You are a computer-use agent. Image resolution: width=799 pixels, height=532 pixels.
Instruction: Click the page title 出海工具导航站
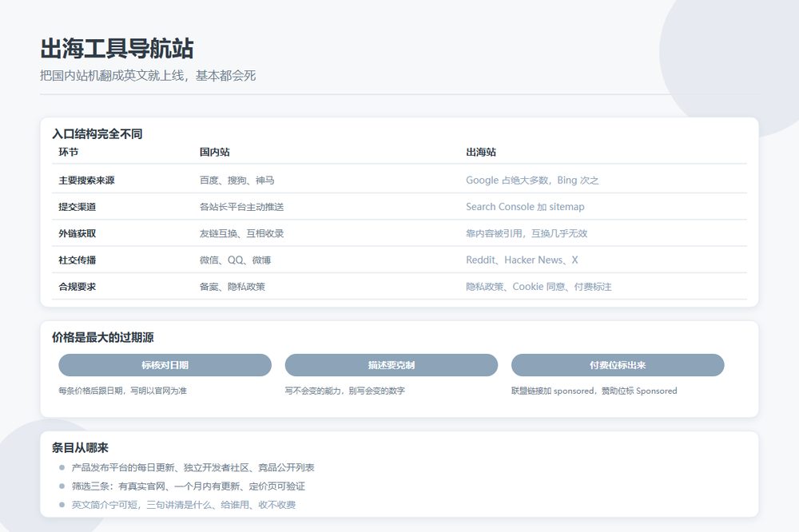(x=117, y=49)
